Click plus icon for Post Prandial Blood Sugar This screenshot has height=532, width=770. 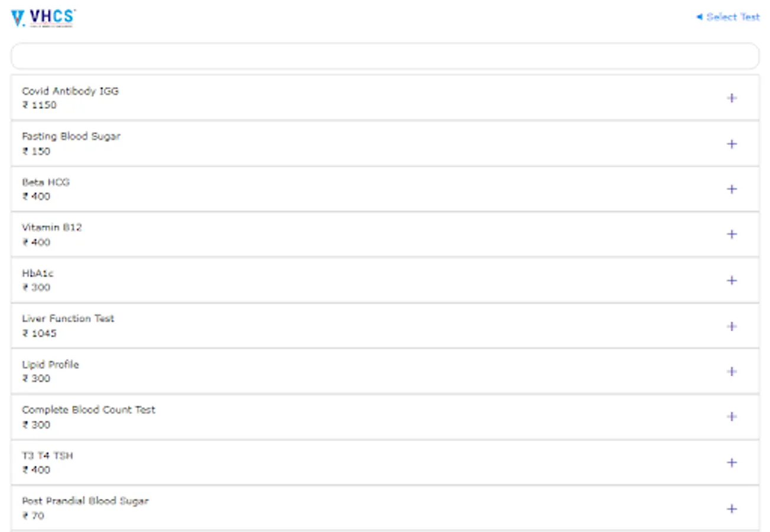(732, 508)
